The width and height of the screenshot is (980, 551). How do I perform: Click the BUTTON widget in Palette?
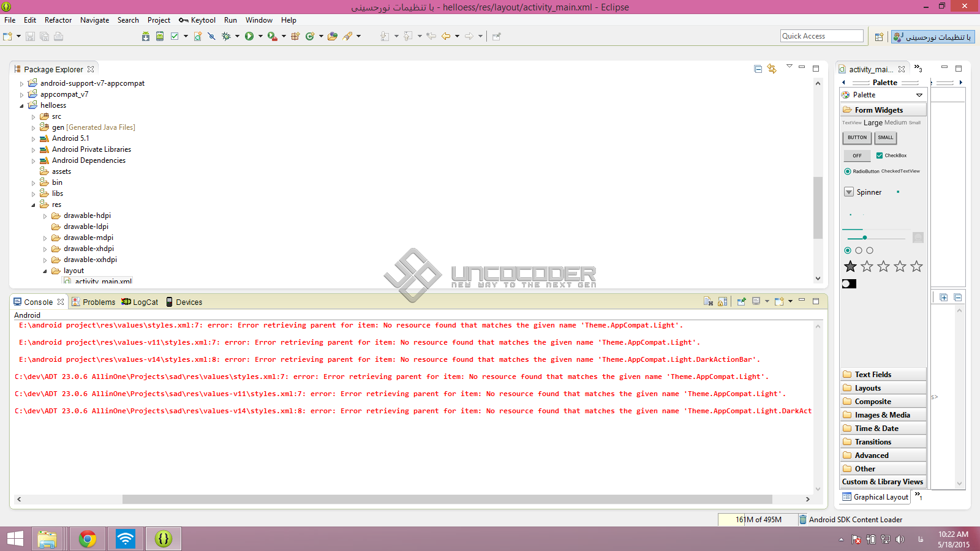point(857,138)
